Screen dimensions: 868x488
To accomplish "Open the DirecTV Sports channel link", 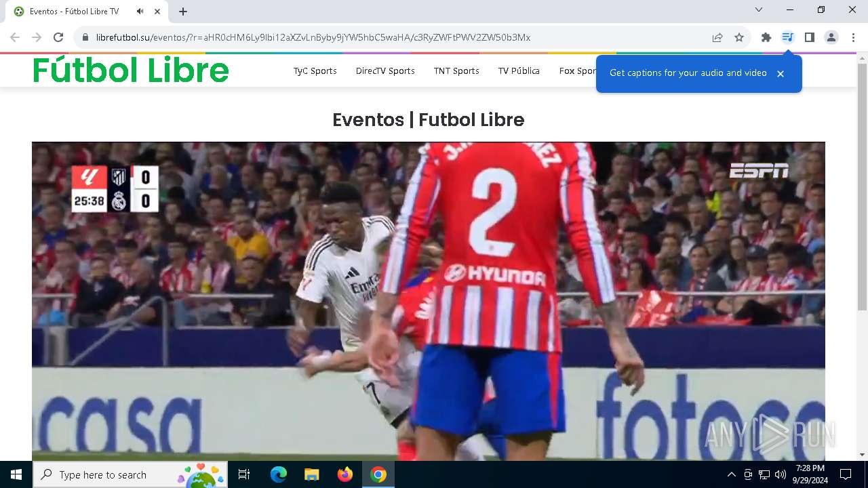I will pyautogui.click(x=385, y=70).
